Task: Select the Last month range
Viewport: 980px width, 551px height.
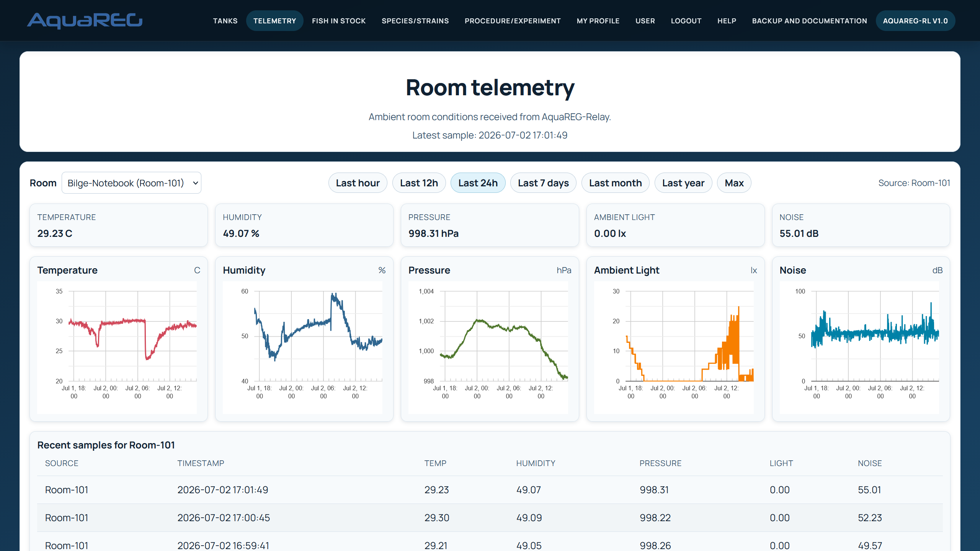Action: coord(615,183)
